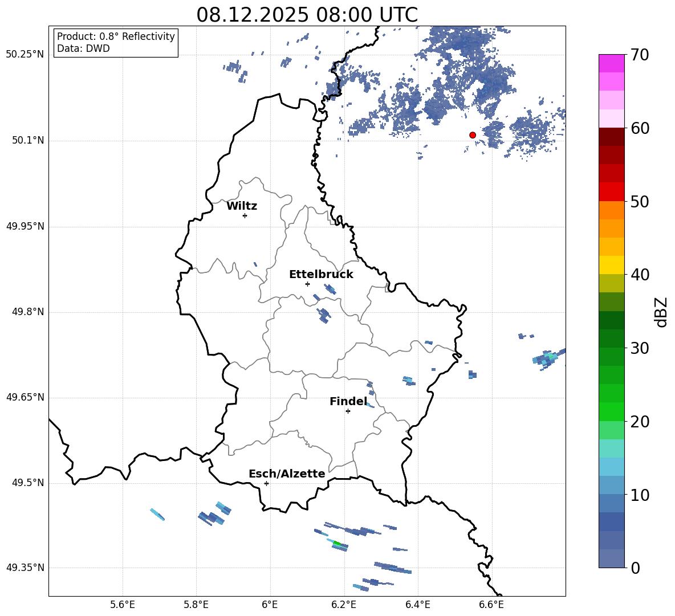Click the colorbar tick value 10
This screenshot has height=616, width=675.
(x=640, y=495)
